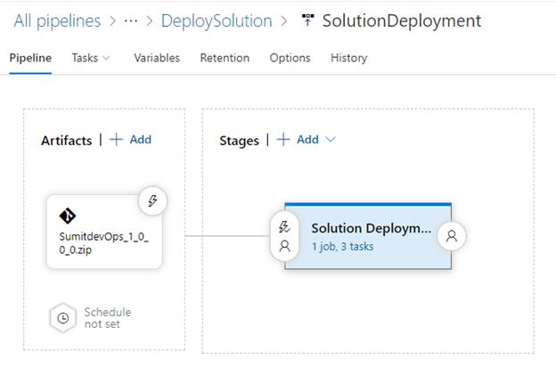Open the Stages Add dropdown chevron

pos(330,139)
